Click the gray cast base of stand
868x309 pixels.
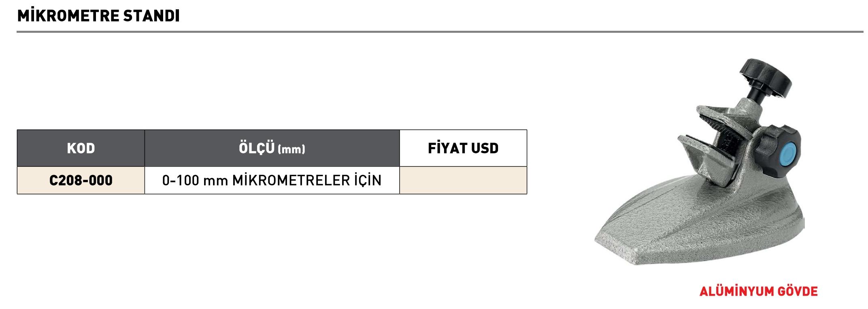pos(699,227)
